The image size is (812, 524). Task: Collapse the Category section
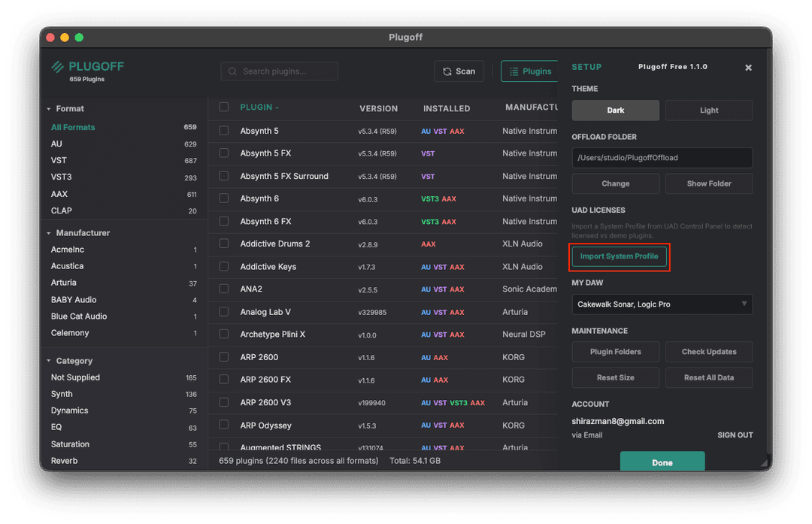pos(49,361)
